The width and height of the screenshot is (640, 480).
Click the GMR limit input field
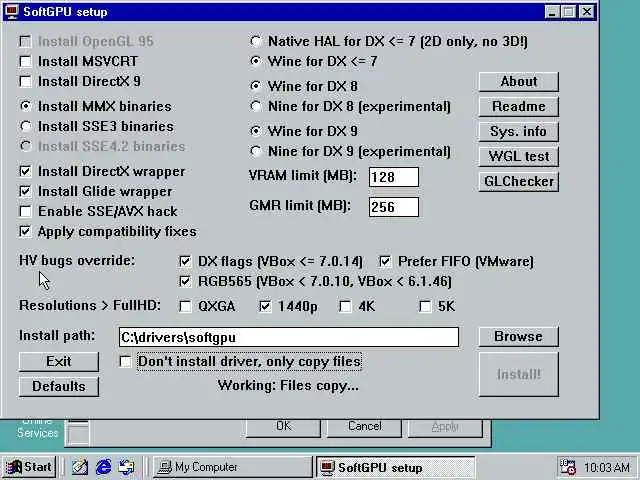pyautogui.click(x=394, y=207)
